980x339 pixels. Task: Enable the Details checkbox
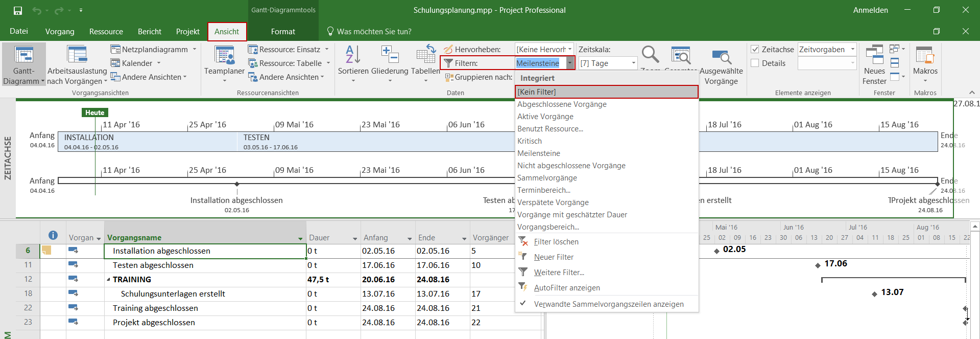tap(755, 63)
